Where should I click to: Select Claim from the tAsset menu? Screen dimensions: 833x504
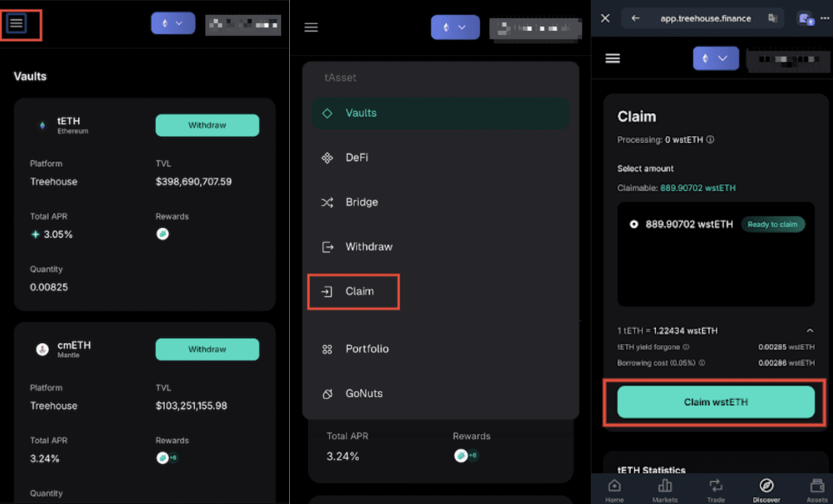coord(353,291)
